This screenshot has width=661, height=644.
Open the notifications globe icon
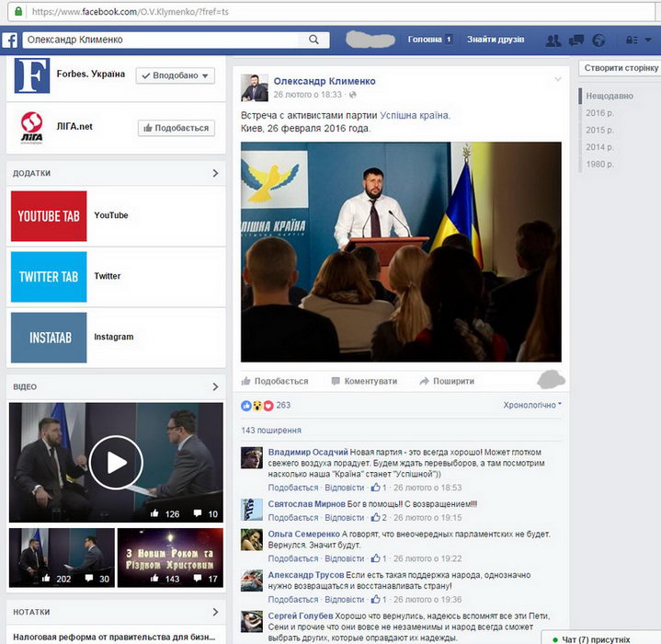click(598, 40)
